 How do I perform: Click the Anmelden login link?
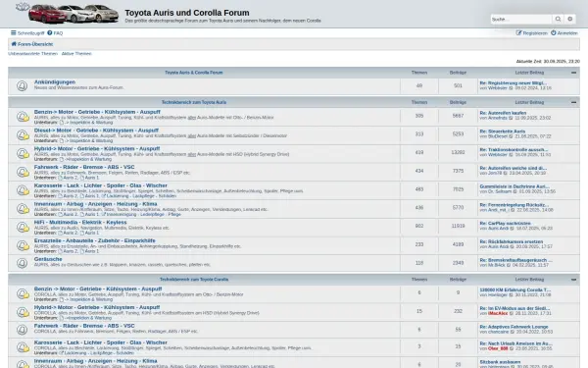coord(564,33)
